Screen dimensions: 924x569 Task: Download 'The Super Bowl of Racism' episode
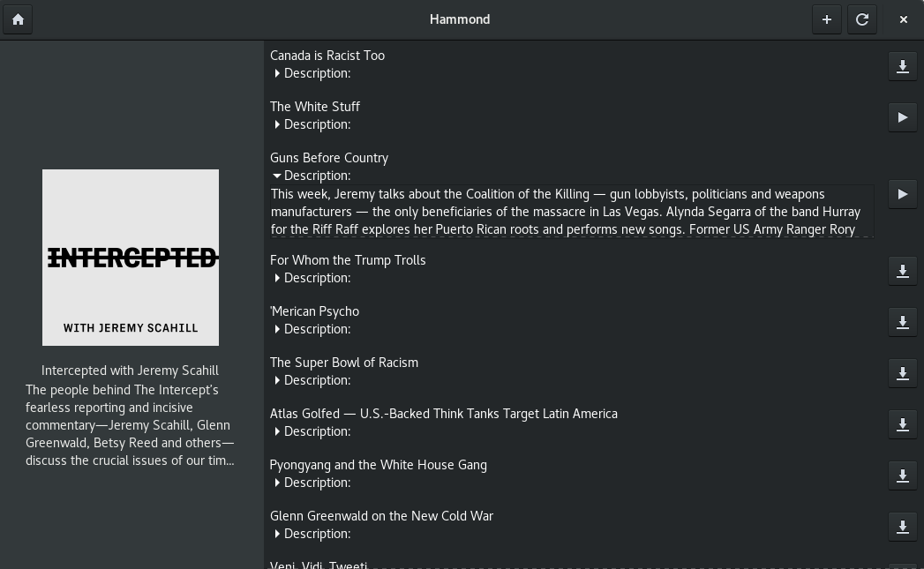click(x=902, y=373)
